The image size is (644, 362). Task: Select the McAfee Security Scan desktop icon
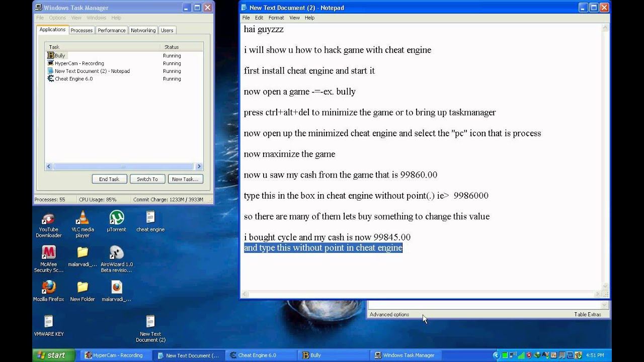[49, 252]
